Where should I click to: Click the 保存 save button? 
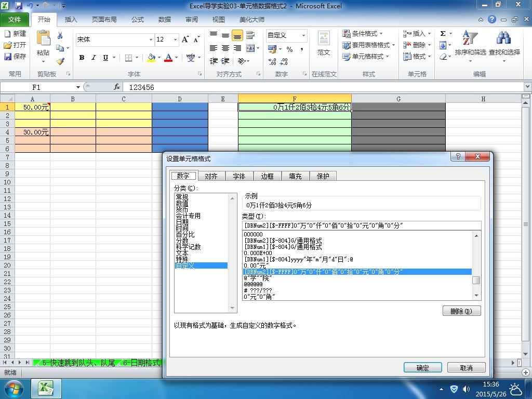15,56
